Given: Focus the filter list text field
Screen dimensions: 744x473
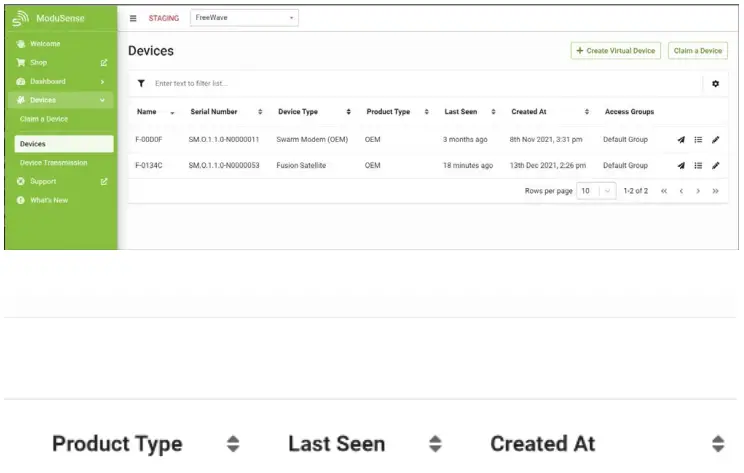Looking at the screenshot, I should 427,83.
